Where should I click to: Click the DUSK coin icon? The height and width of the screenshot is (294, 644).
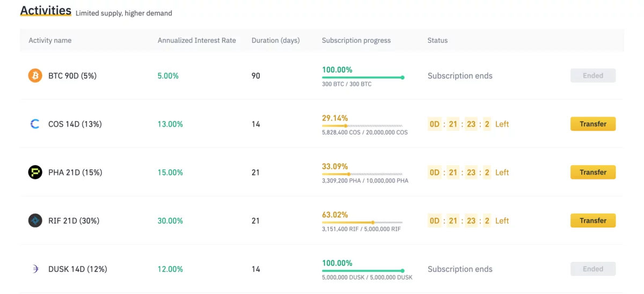click(35, 269)
